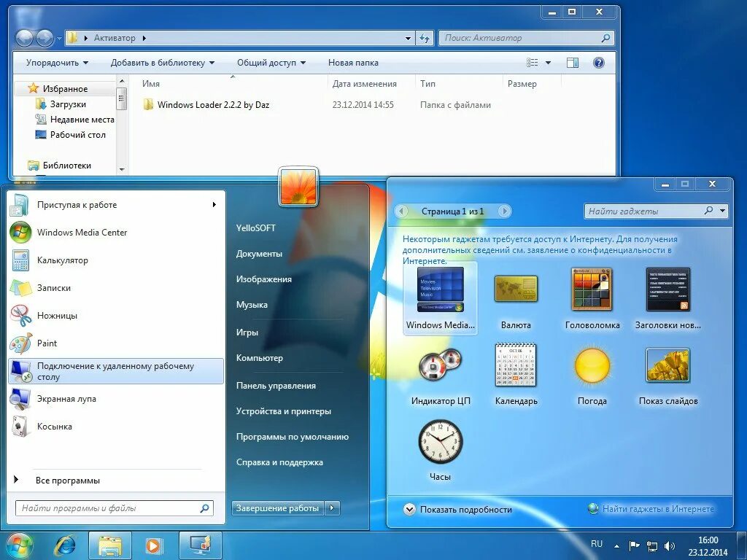Toggle the Explorer preview pane

click(572, 63)
